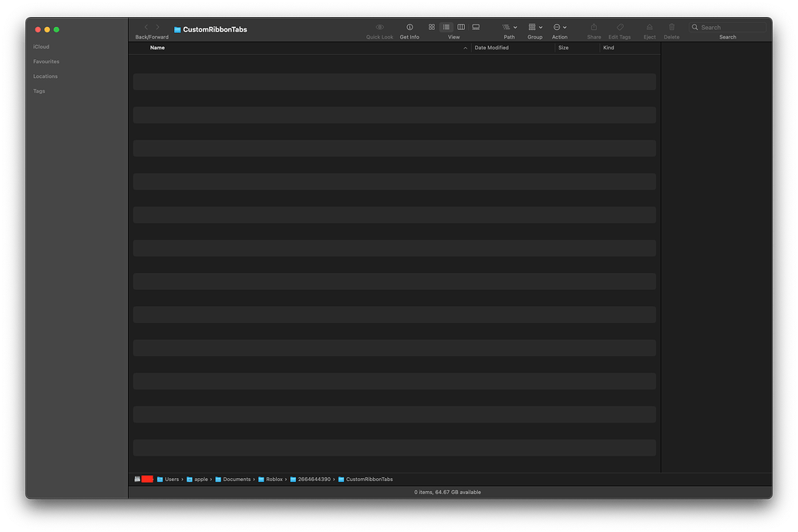Image resolution: width=798 pixels, height=532 pixels.
Task: Sort by the Name column
Action: click(x=157, y=48)
